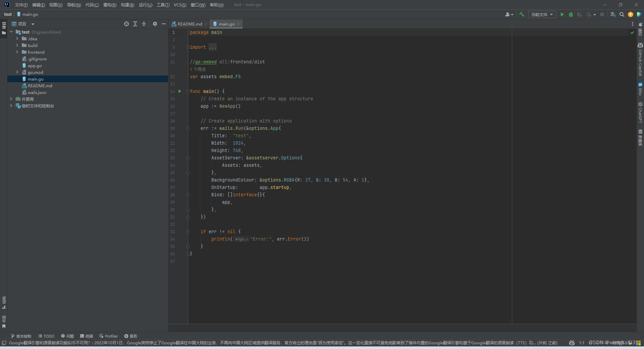Open the ChatGPT side tool window
Screen dimensions: 644x349
tap(640, 112)
